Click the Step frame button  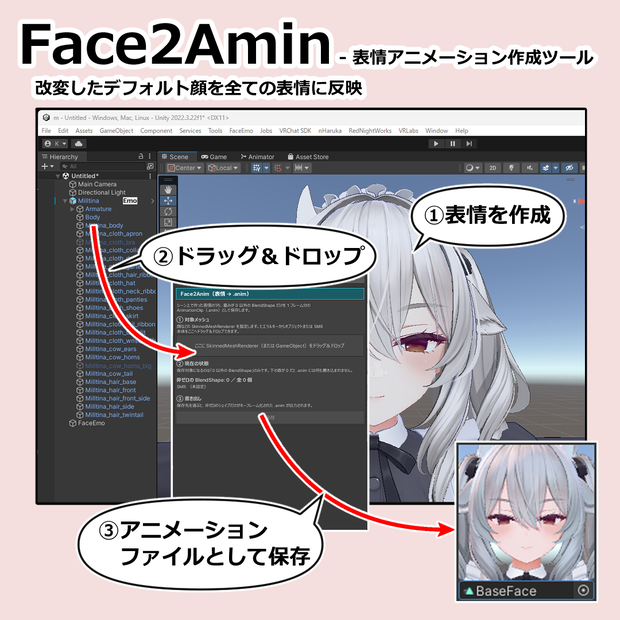pos(469,144)
